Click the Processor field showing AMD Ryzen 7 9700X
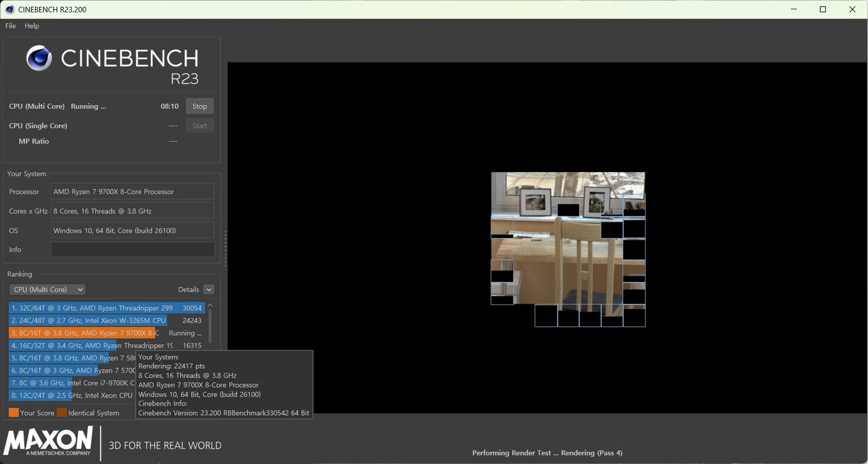The width and height of the screenshot is (868, 464). pos(132,192)
